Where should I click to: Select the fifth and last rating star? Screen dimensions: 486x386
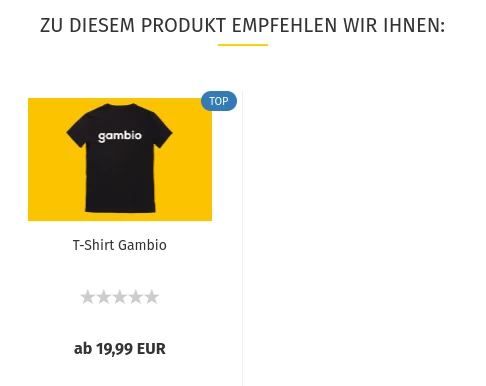click(152, 297)
